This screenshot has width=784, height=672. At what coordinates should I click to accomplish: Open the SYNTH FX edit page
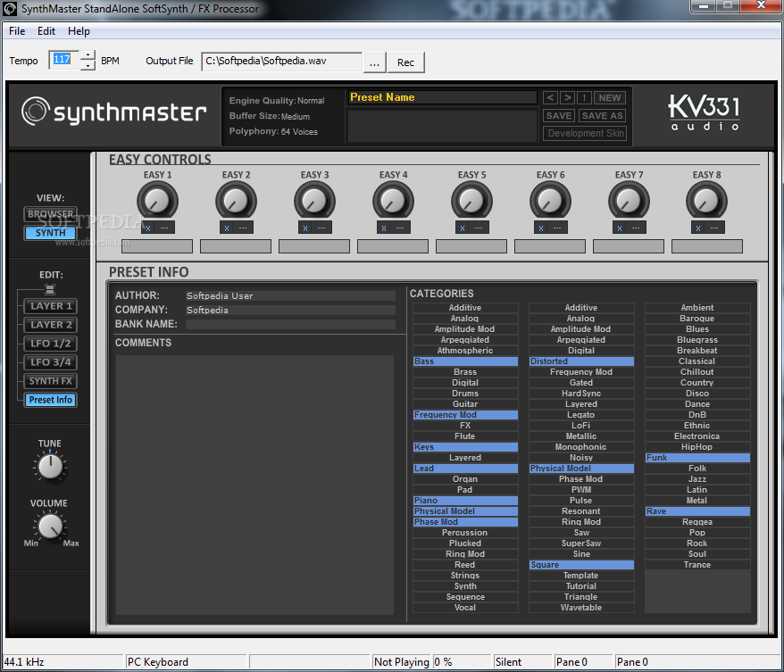point(51,381)
